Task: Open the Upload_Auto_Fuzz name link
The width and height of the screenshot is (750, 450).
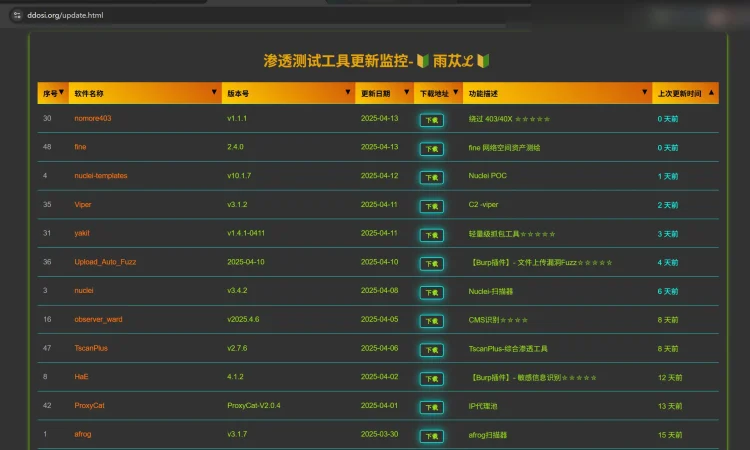Action: pos(105,262)
